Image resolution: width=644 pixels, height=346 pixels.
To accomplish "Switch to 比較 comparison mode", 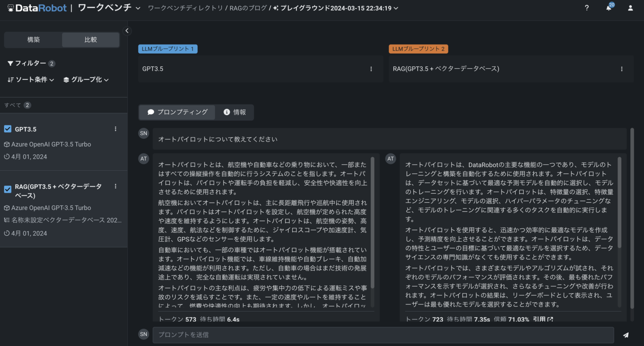I will tap(90, 39).
